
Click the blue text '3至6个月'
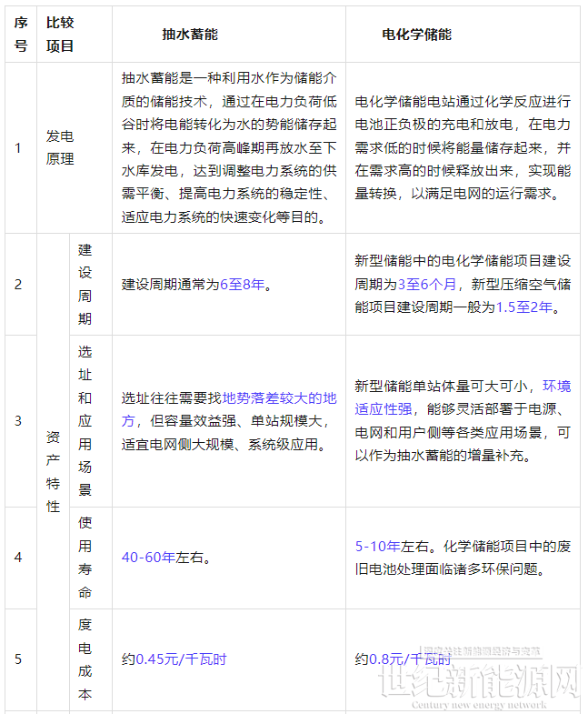coord(427,285)
